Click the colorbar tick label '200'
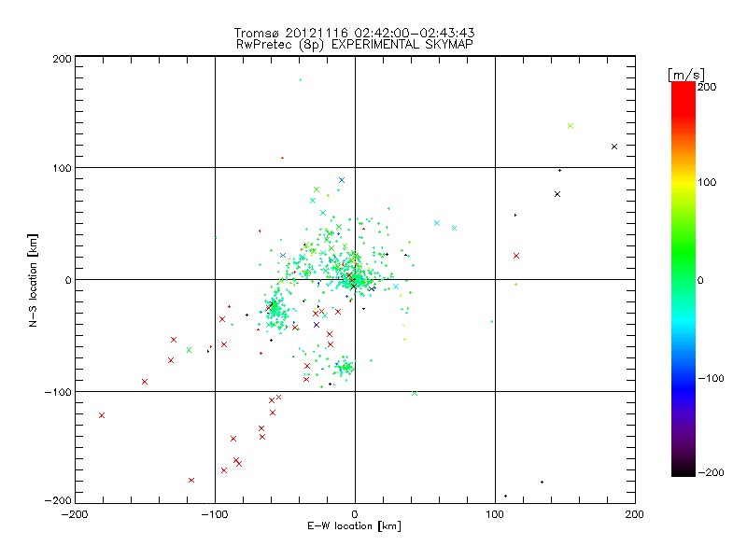 point(707,87)
